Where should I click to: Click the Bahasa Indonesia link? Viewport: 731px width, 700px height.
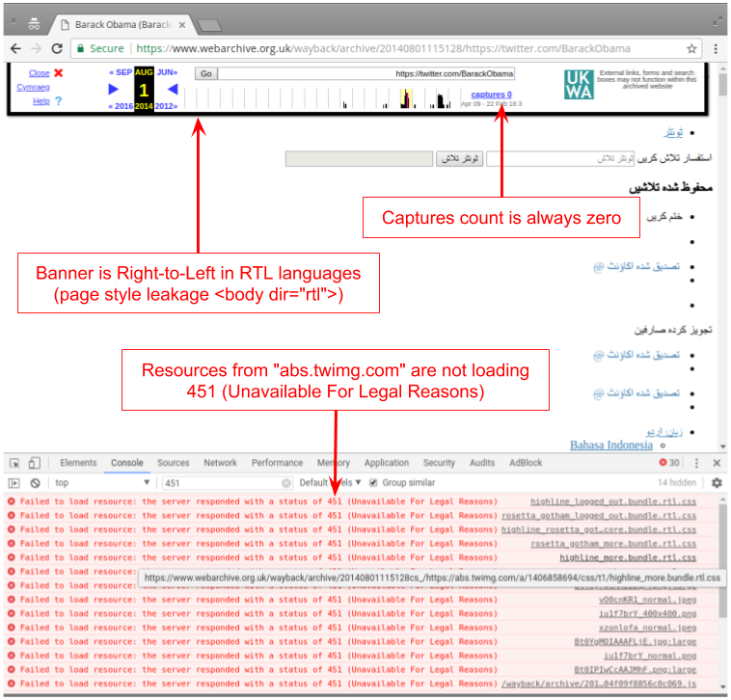point(611,445)
